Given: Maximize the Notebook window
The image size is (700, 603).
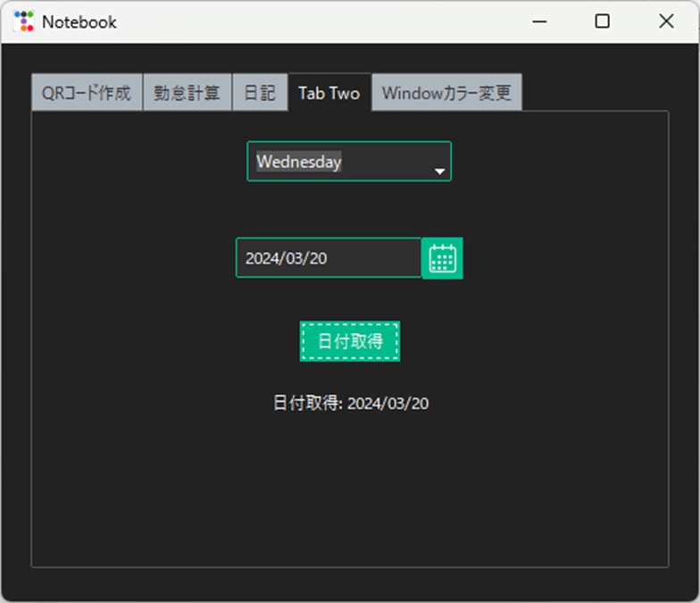Looking at the screenshot, I should pyautogui.click(x=602, y=21).
